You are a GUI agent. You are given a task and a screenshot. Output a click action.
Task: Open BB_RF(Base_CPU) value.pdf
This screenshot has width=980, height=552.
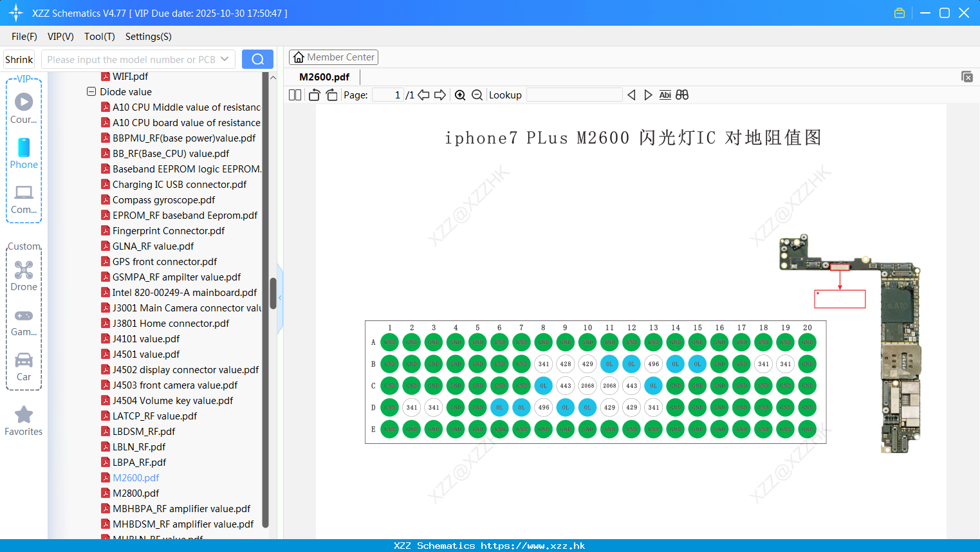tap(171, 154)
